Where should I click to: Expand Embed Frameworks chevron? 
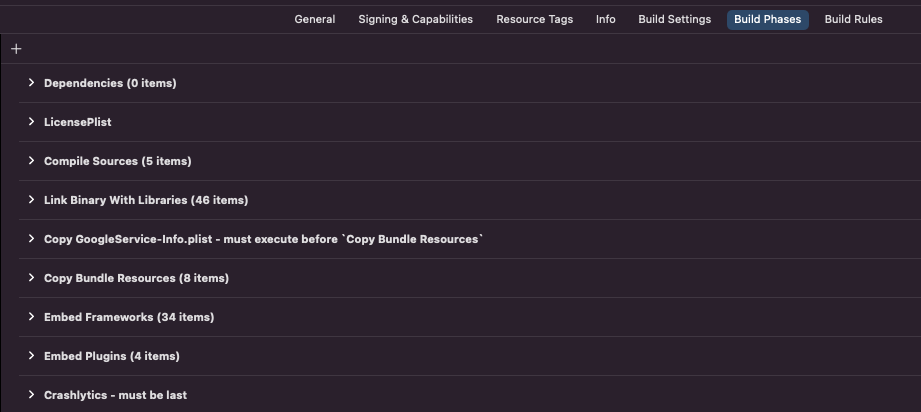(x=31, y=317)
